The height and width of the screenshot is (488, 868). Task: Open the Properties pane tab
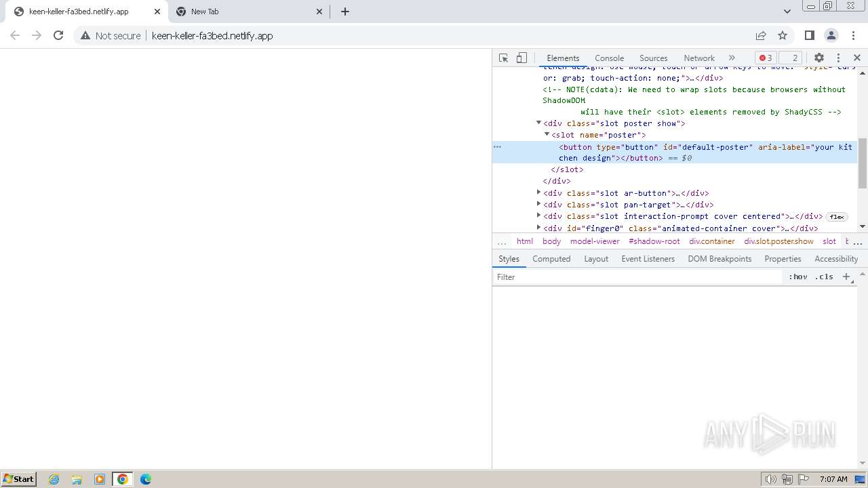(x=783, y=259)
